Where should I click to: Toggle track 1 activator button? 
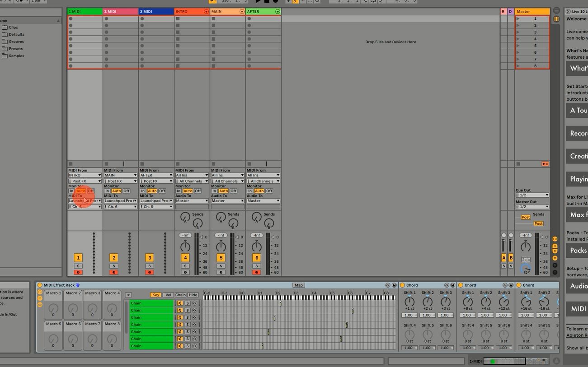click(x=78, y=258)
